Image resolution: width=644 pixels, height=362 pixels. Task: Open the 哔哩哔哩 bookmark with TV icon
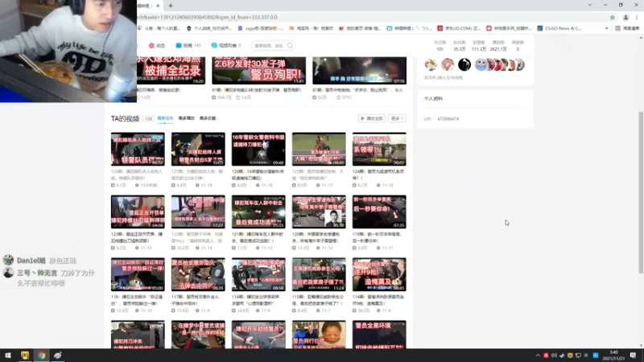[x=409, y=28]
